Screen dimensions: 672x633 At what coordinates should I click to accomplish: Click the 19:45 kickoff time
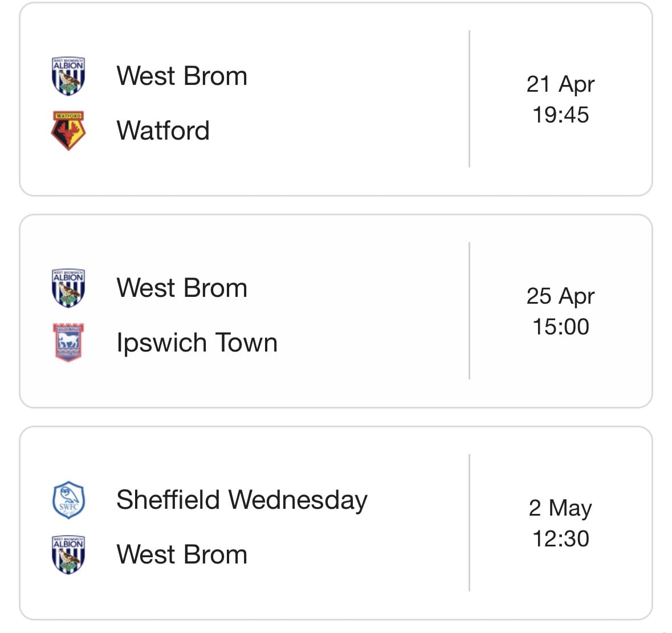560,115
